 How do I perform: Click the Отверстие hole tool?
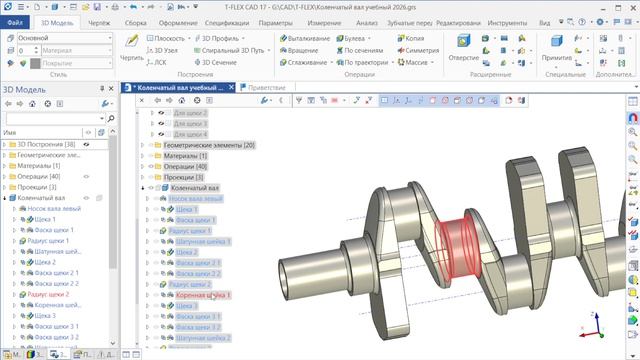coord(464,48)
